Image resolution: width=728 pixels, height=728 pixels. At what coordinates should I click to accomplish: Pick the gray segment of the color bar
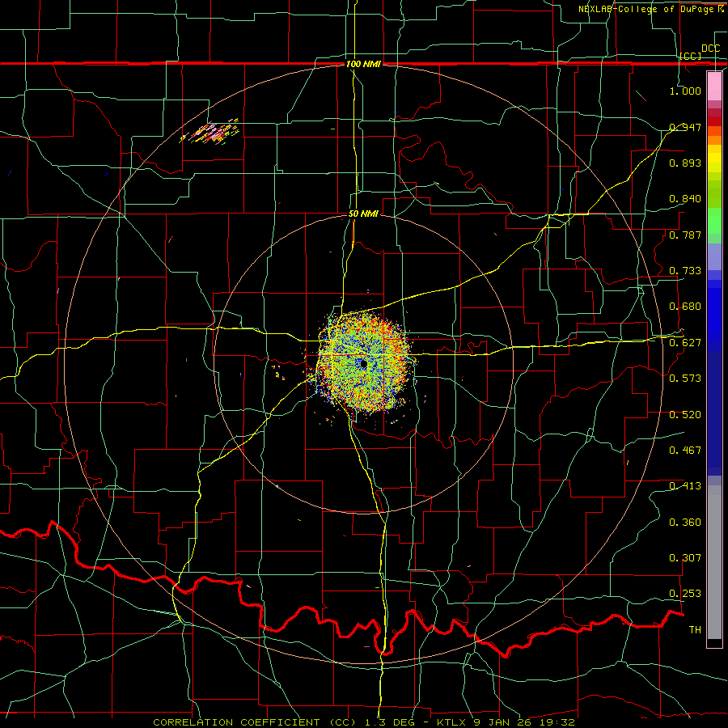tap(714, 562)
